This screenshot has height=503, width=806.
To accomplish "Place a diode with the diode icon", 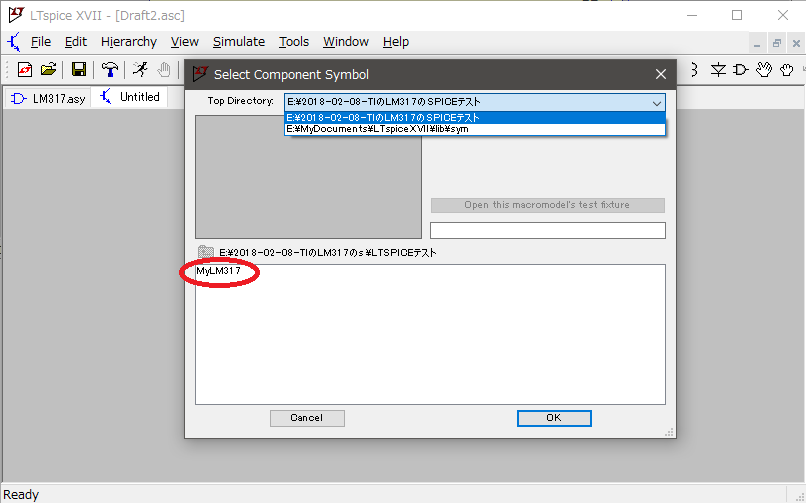I will pos(718,69).
